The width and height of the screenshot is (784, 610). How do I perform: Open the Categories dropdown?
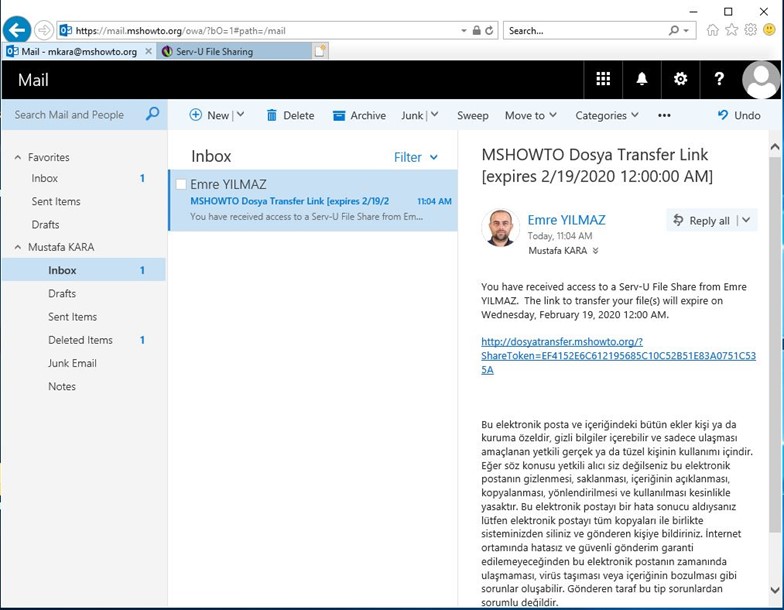606,116
